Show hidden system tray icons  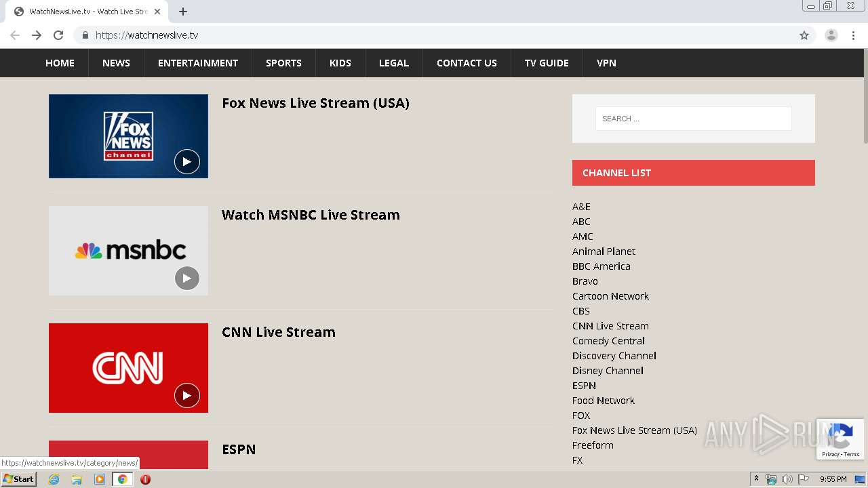756,479
